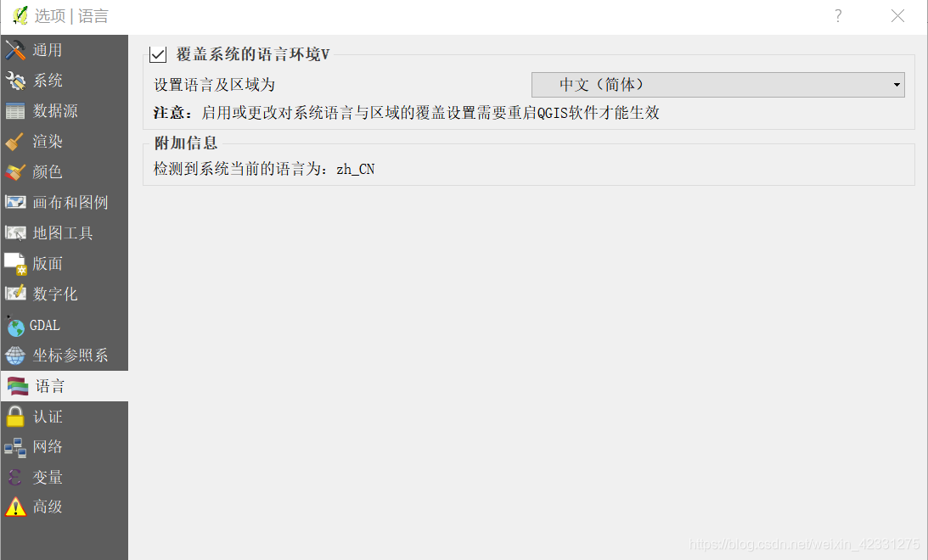Image resolution: width=928 pixels, height=560 pixels.
Task: Select the 渲染 brush icon
Action: coord(15,142)
